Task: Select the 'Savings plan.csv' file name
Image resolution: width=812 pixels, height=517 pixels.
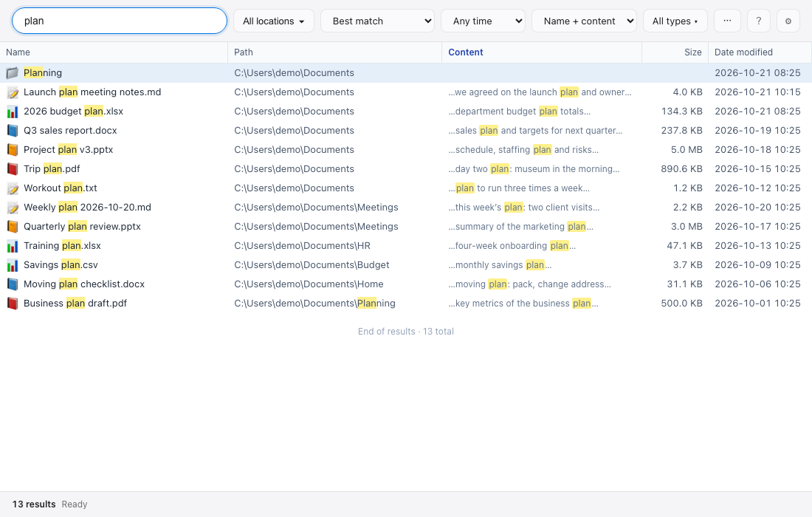Action: pyautogui.click(x=61, y=264)
